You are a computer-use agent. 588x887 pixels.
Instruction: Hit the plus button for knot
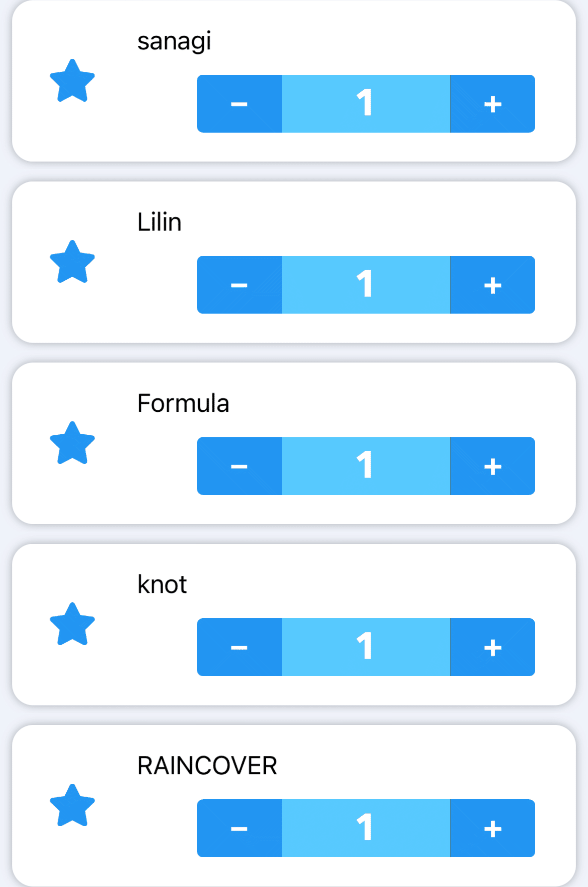(x=493, y=647)
